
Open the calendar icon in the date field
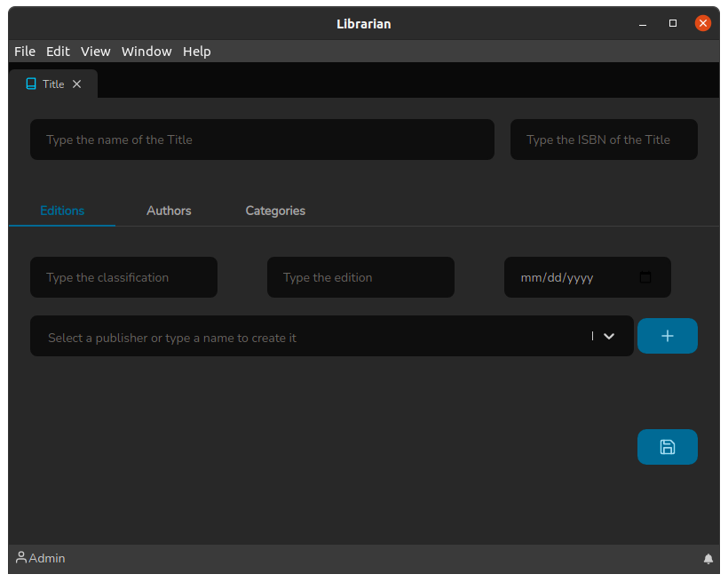[x=645, y=277]
